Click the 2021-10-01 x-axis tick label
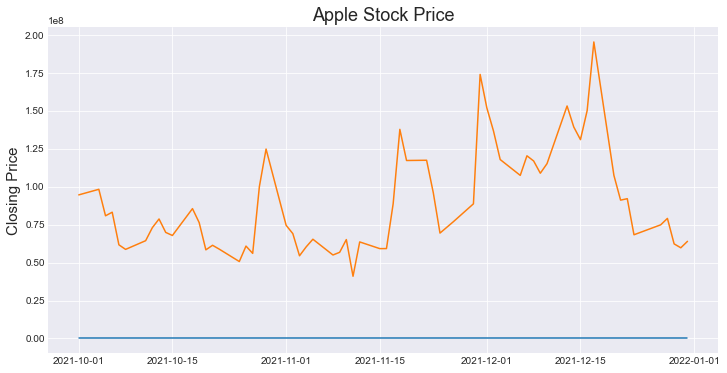 coord(79,360)
